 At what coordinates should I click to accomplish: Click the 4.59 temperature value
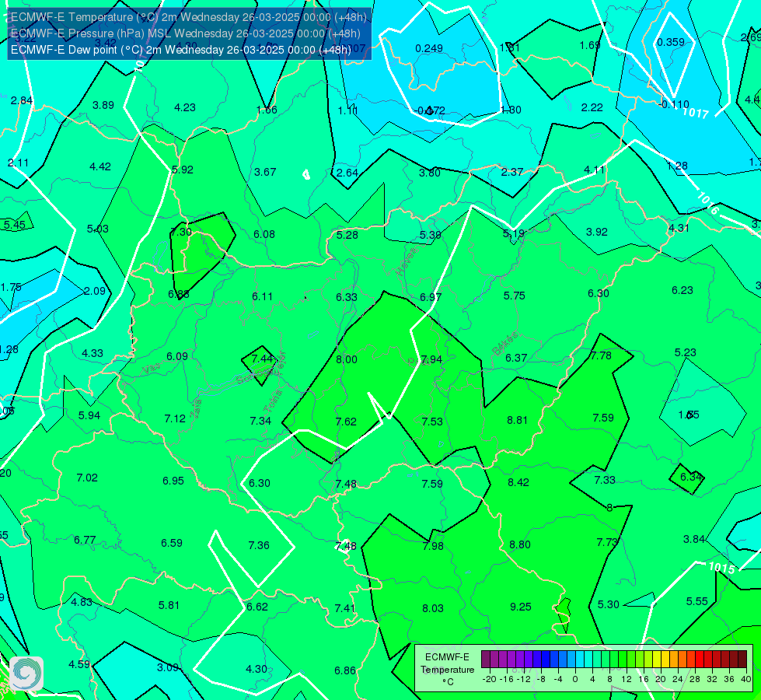coord(79,664)
